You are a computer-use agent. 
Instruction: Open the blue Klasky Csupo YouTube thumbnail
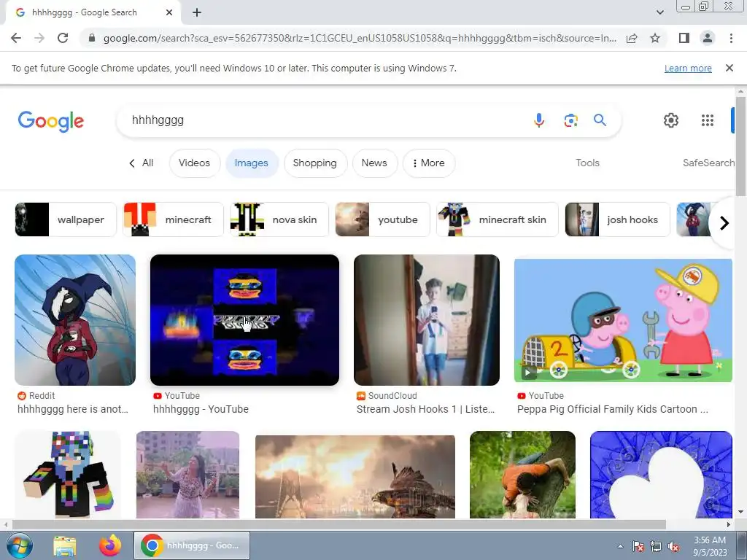(244, 320)
